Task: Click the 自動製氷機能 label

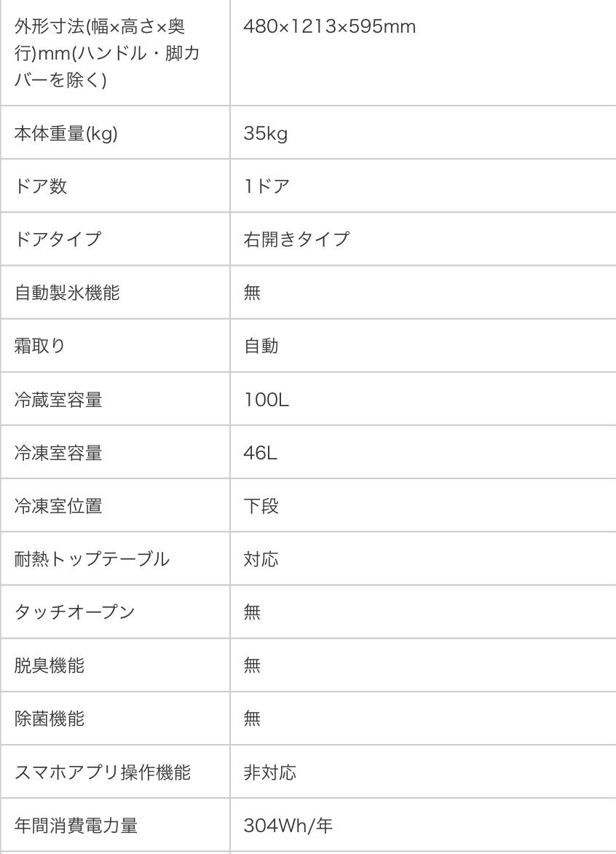Action: [x=68, y=293]
